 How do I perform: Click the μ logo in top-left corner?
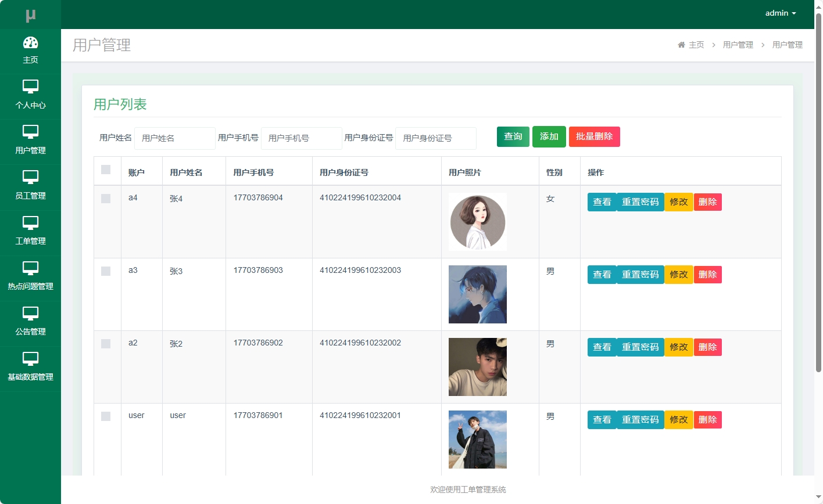30,13
